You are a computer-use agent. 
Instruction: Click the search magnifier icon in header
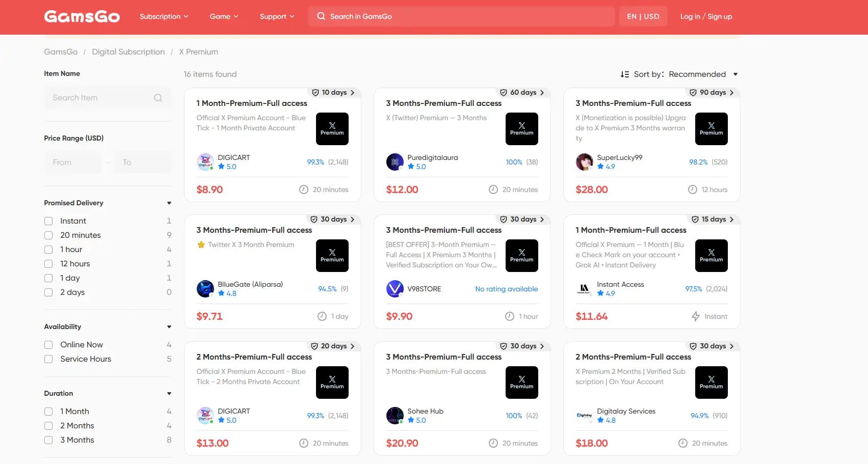(321, 16)
